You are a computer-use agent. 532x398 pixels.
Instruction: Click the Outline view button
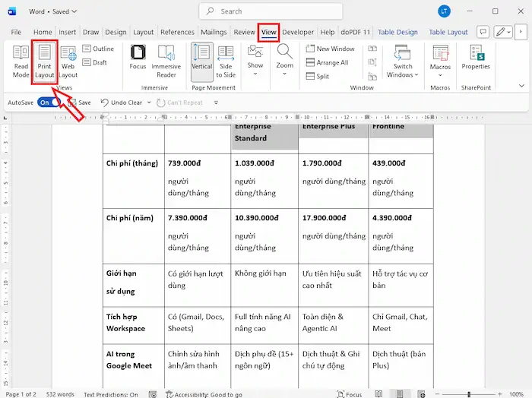tap(98, 49)
